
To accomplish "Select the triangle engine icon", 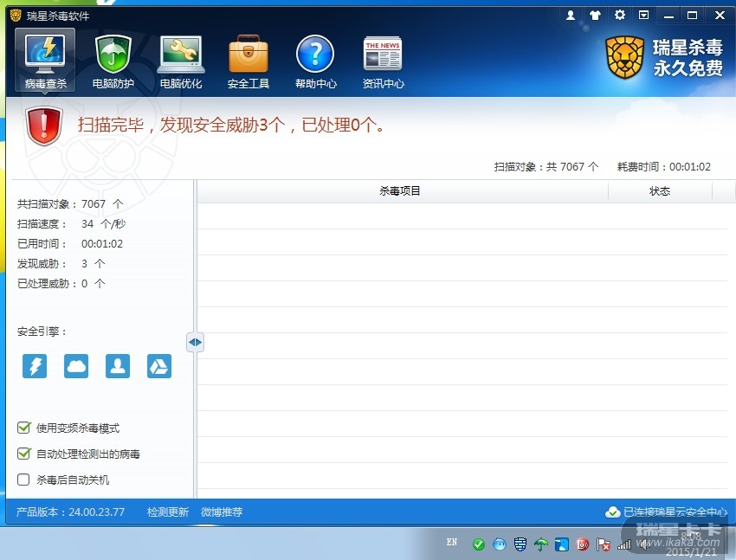I will pos(159,366).
